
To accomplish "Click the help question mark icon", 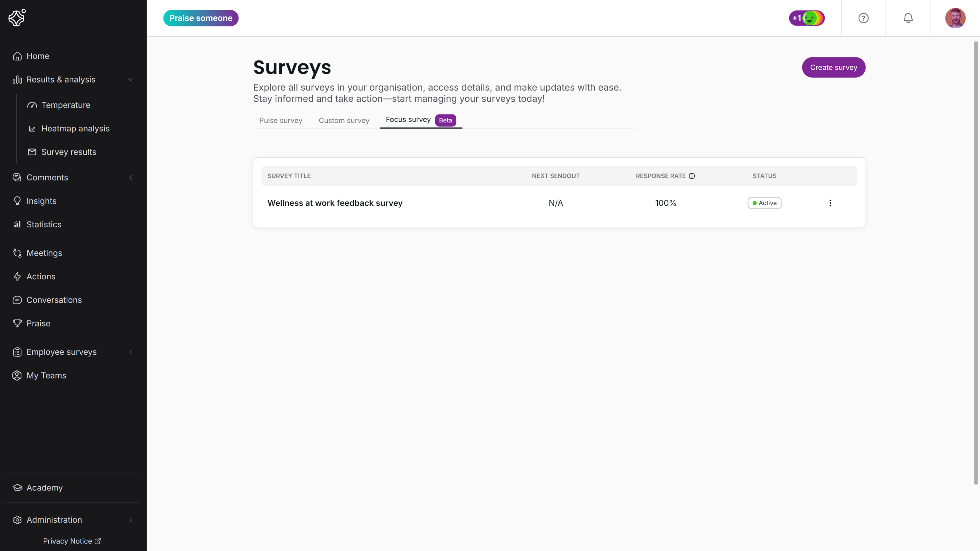I will click(863, 18).
